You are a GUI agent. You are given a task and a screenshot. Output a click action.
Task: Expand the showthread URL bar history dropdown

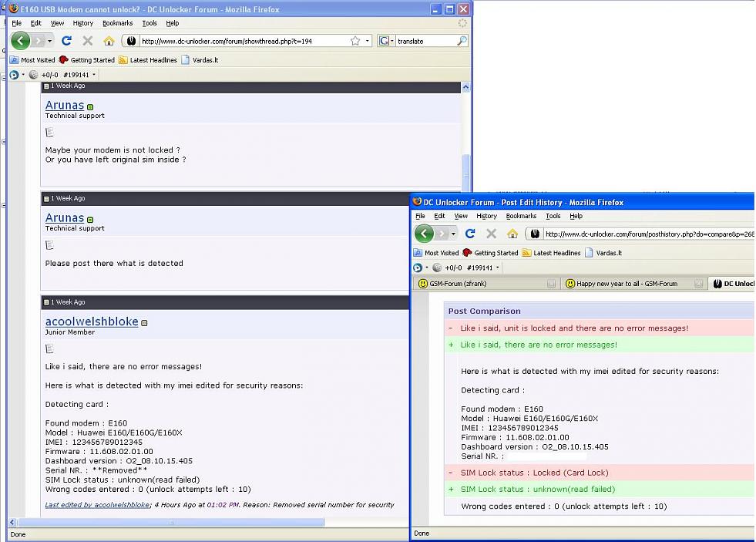tap(368, 41)
